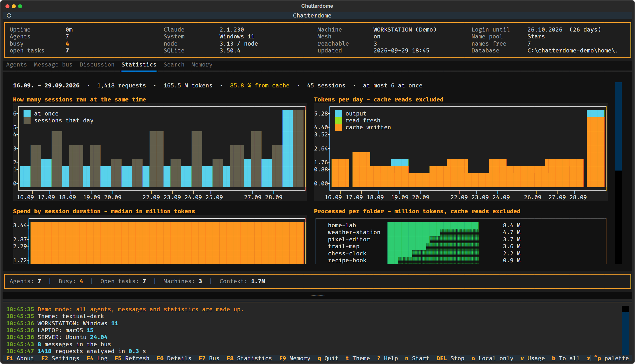Click the statistics pane vertical scrollbar thumb
The image size is (635, 364).
tap(618, 126)
